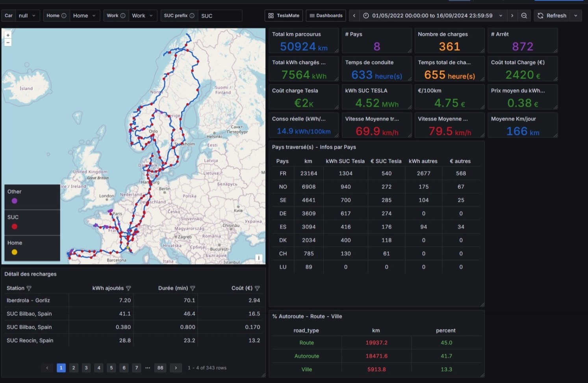588x383 pixels.
Task: Select the 'SUC Reocin, Spain' station cell
Action: 30,340
